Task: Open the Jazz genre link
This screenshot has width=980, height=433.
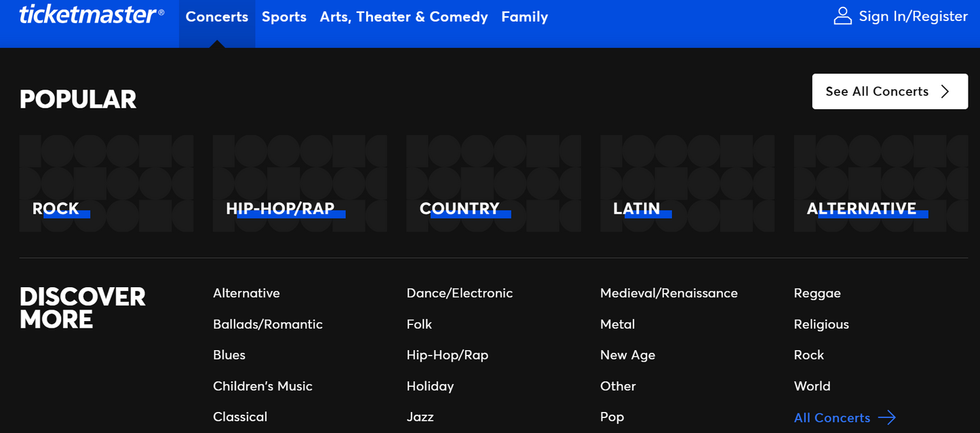Action: point(420,417)
